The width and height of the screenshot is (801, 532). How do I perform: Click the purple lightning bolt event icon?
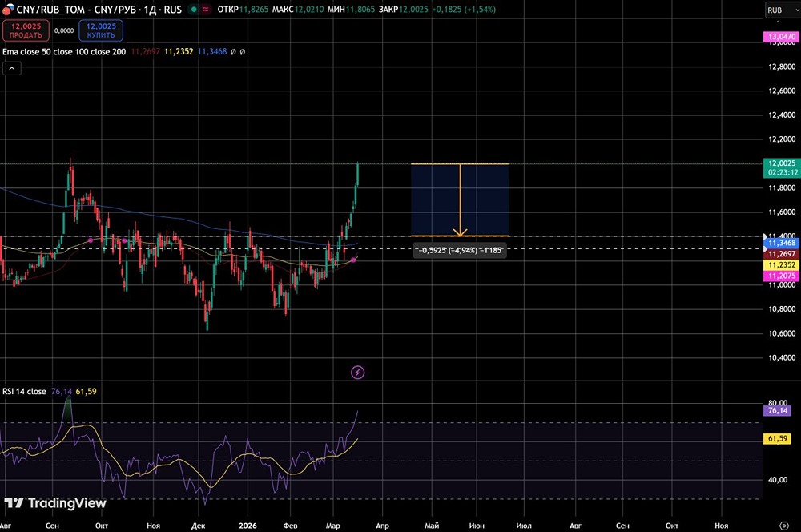[x=357, y=373]
